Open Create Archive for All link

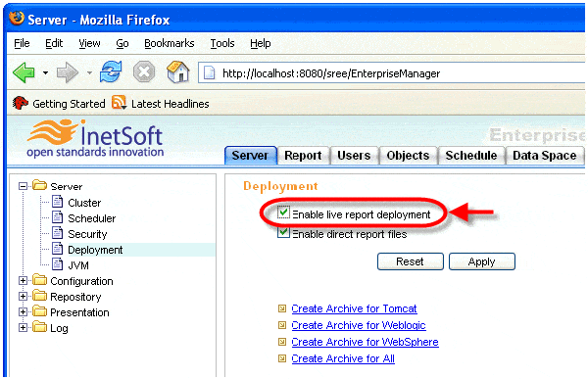click(343, 358)
